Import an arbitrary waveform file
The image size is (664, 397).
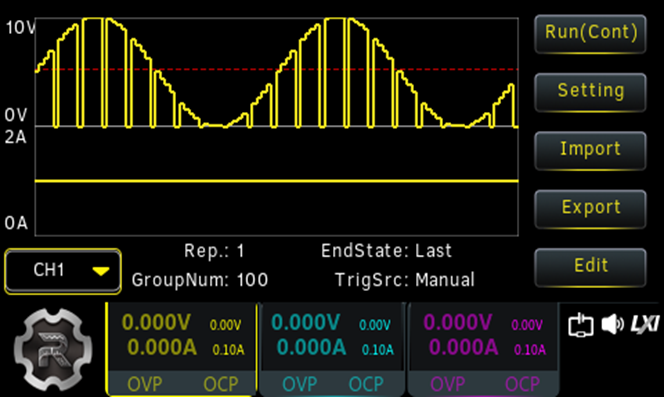tap(590, 150)
